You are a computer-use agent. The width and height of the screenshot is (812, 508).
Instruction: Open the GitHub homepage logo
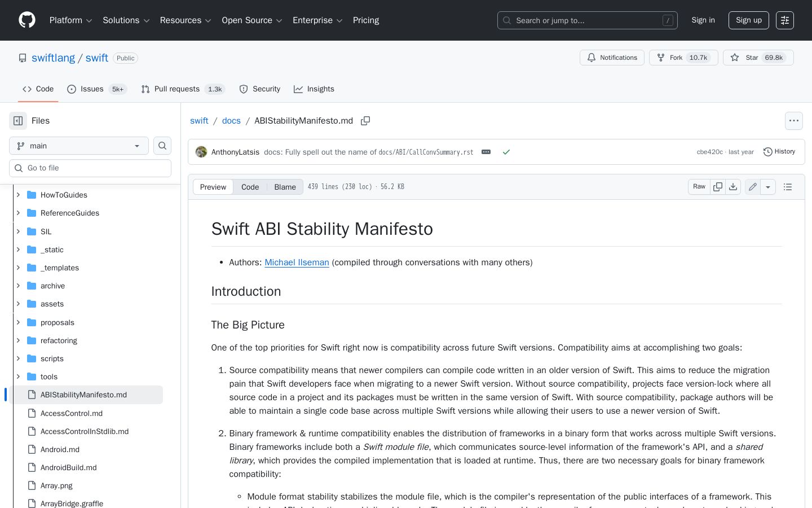[27, 20]
